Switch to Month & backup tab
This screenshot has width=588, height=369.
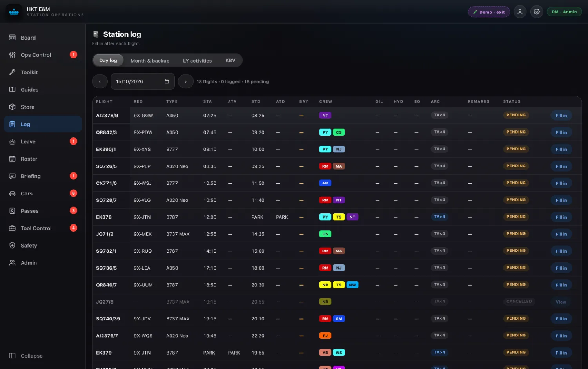tap(150, 61)
